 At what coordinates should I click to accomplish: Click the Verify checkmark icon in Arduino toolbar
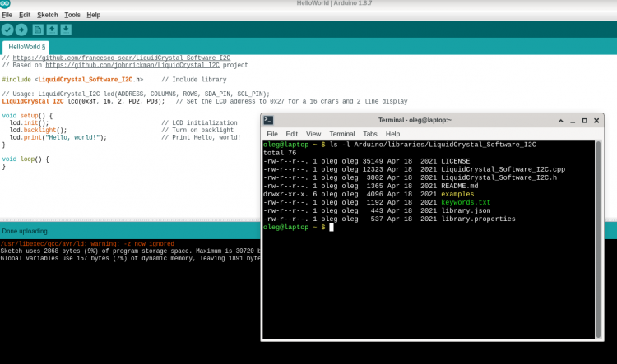pos(7,30)
